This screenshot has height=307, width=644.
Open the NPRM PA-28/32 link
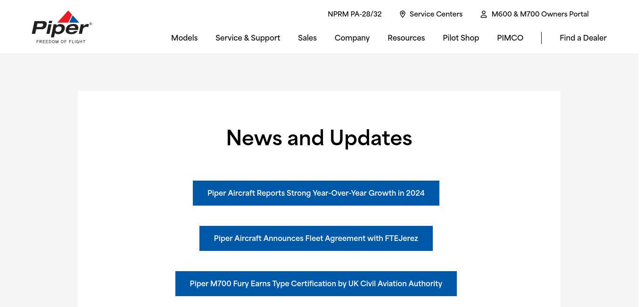point(355,14)
